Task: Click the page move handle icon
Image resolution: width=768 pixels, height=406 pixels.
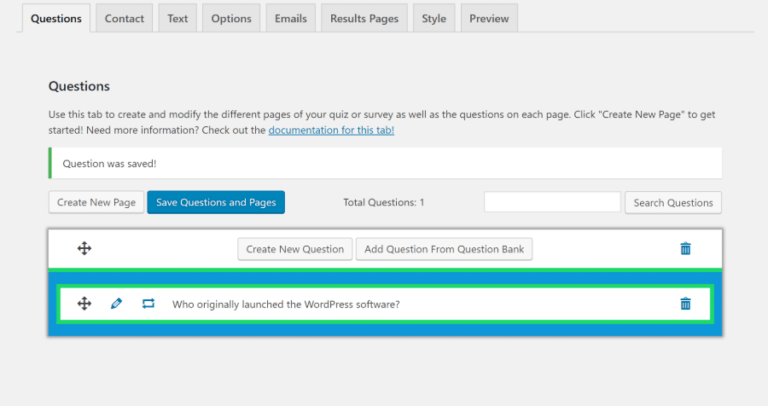Action: click(x=85, y=249)
